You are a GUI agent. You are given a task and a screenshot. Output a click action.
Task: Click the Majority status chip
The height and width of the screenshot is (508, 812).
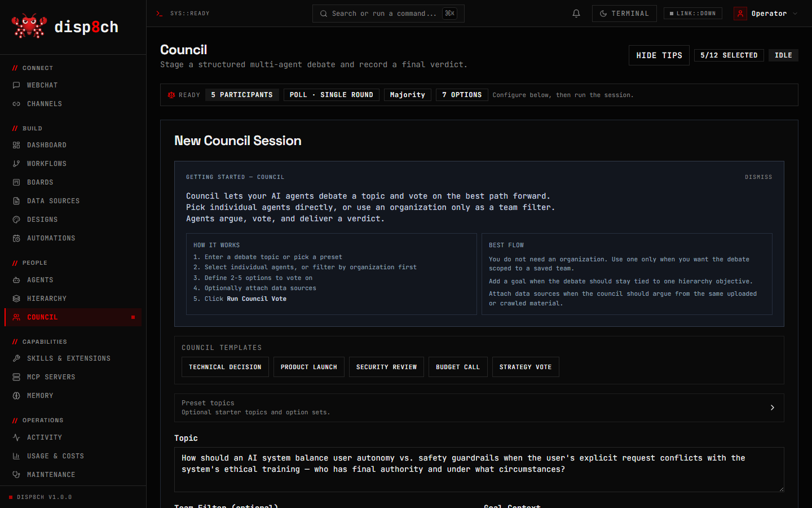click(408, 95)
